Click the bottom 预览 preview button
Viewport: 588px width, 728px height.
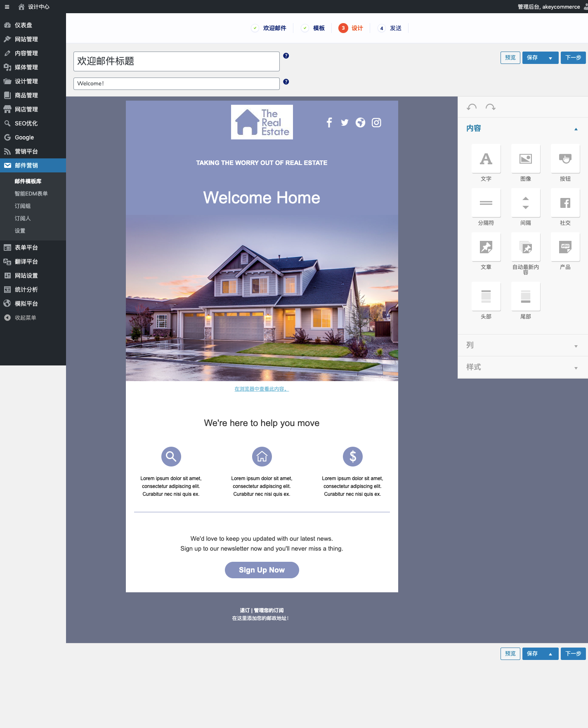coord(510,654)
